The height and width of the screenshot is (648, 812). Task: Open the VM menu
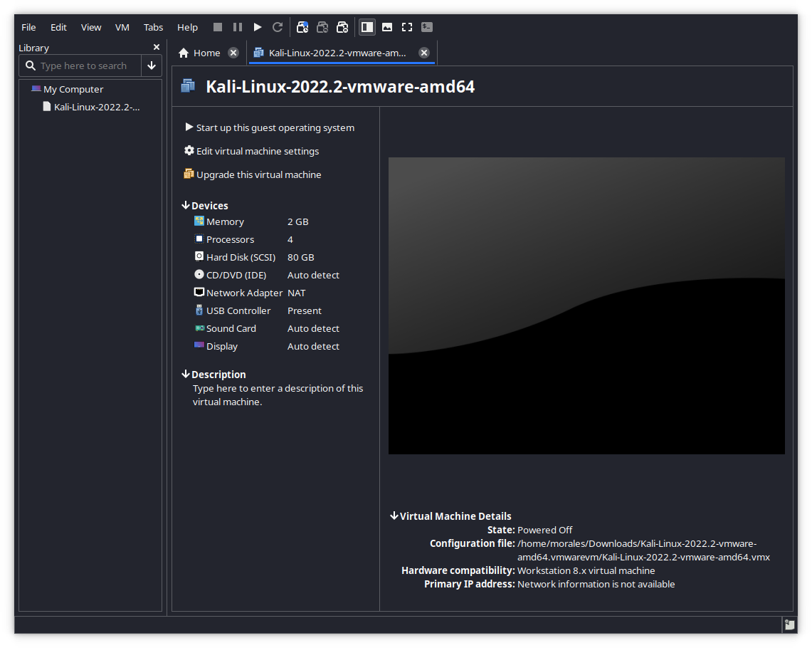(x=122, y=27)
